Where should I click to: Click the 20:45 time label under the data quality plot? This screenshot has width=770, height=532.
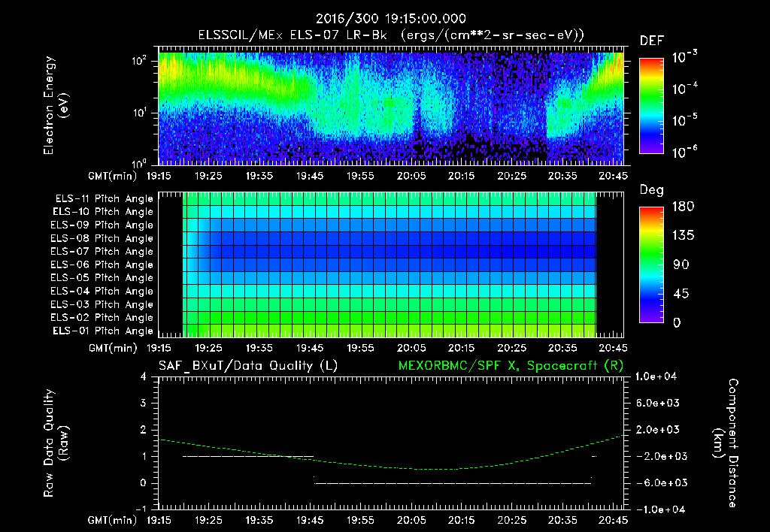click(x=613, y=520)
